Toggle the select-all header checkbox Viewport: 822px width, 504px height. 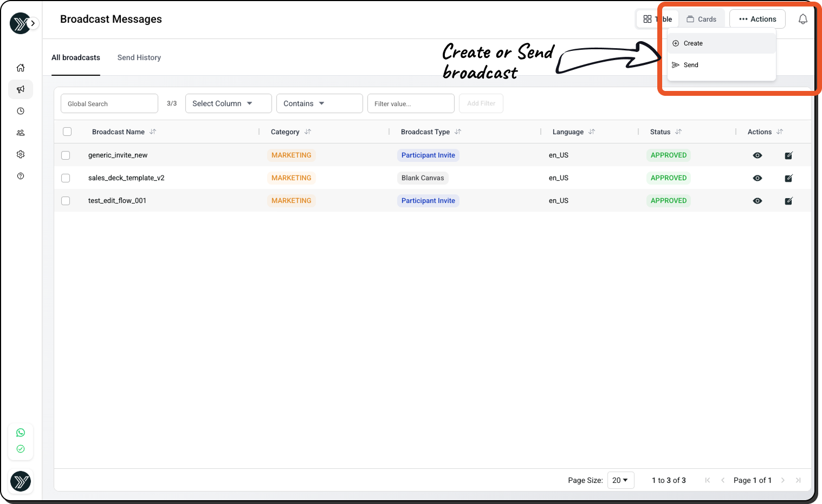[x=67, y=132]
